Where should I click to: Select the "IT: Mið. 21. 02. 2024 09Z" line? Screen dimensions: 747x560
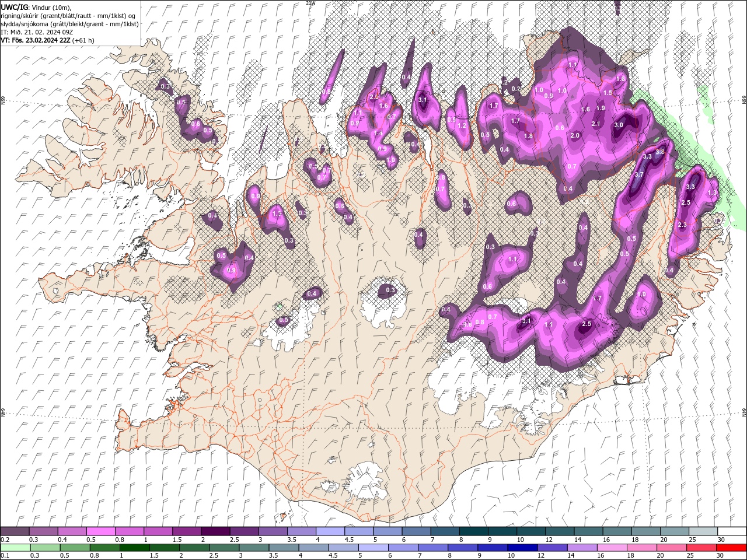37,32
